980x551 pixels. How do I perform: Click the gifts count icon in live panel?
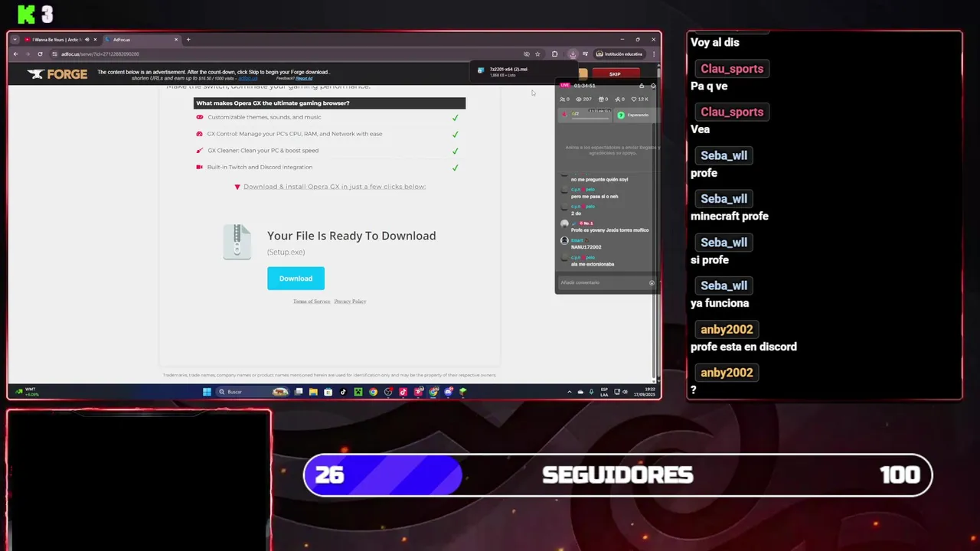tap(601, 99)
